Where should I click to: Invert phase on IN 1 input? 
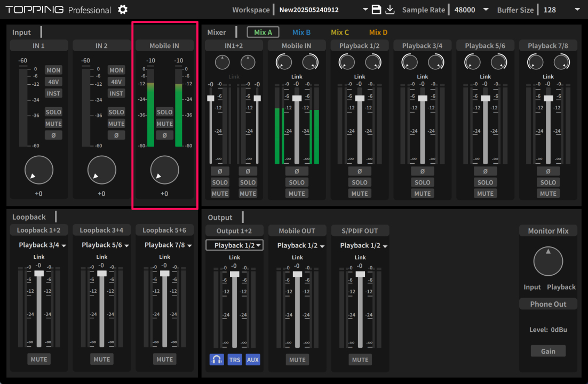pos(53,135)
